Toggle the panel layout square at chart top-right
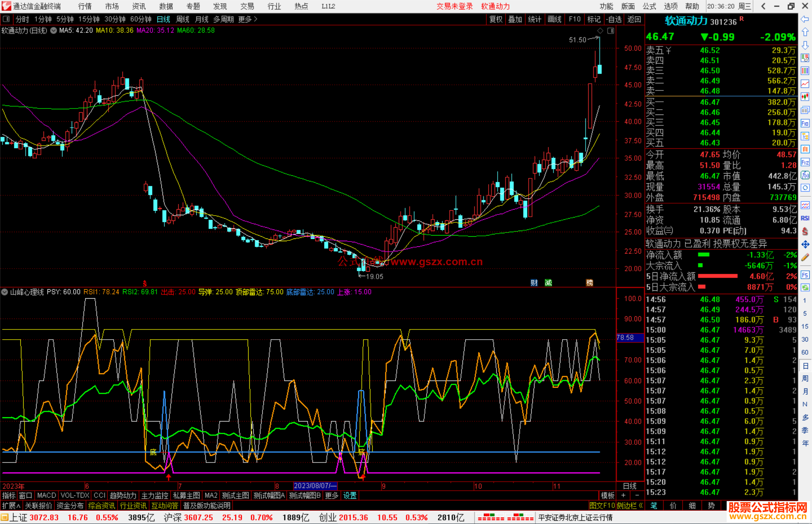 pos(611,31)
